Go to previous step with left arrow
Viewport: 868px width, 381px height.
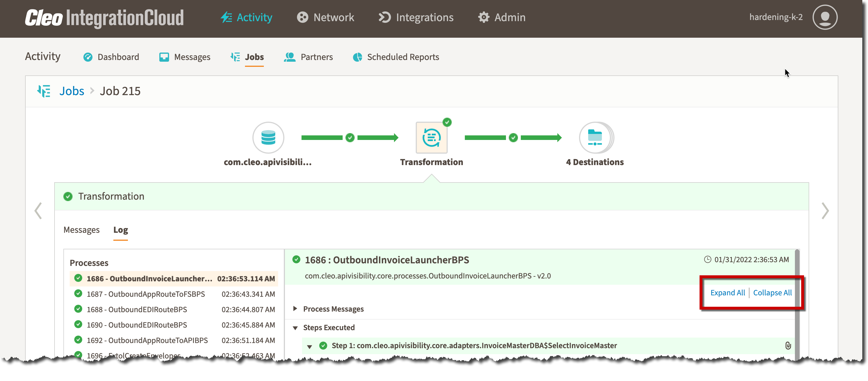pos(39,211)
